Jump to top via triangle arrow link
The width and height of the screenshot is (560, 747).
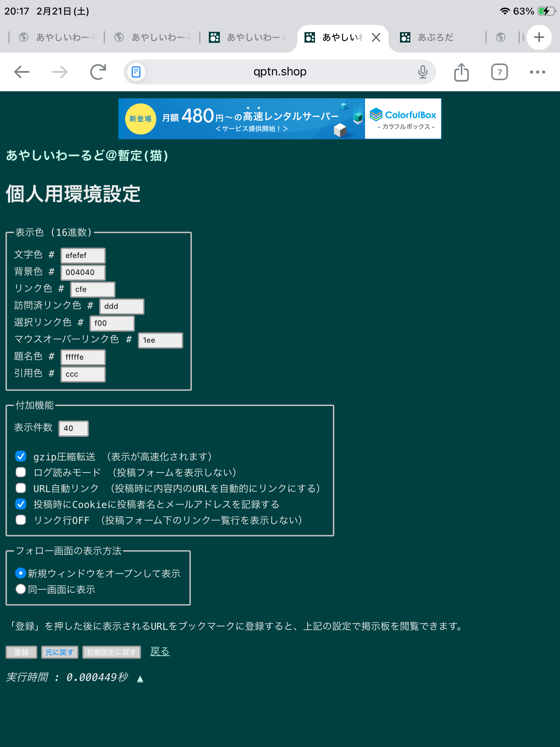[x=140, y=679]
